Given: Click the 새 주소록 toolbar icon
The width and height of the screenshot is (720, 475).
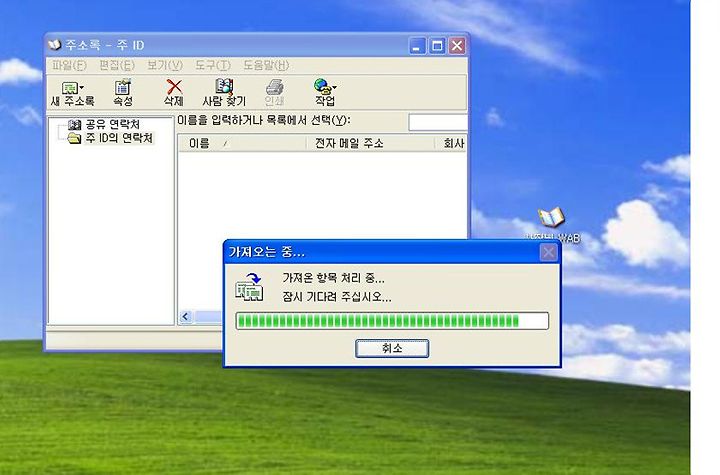Looking at the screenshot, I should (70, 87).
